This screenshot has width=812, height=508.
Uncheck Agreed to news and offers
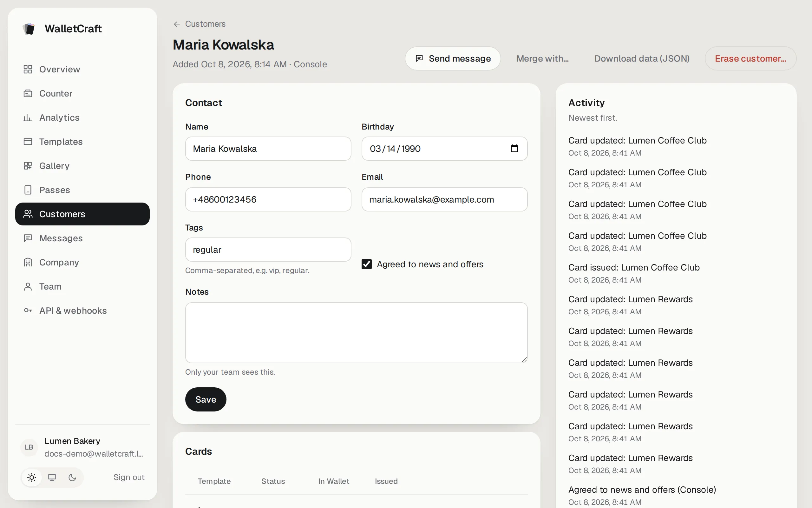(366, 264)
